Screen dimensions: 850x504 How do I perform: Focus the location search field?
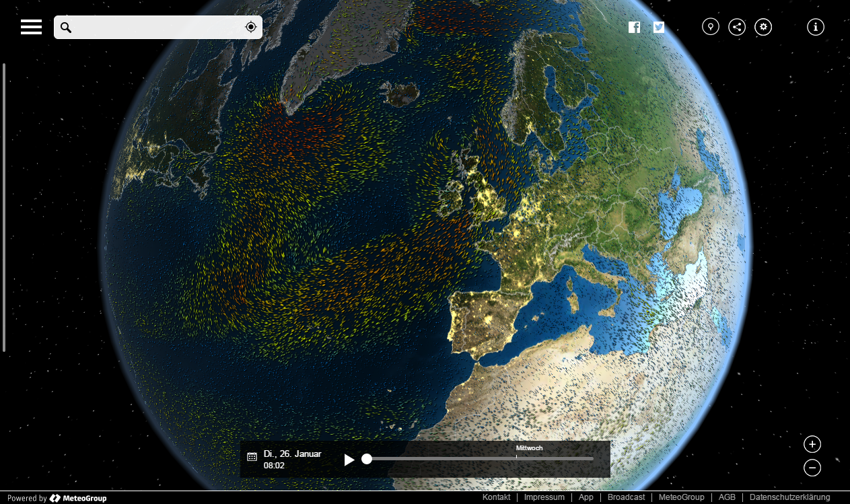click(158, 27)
